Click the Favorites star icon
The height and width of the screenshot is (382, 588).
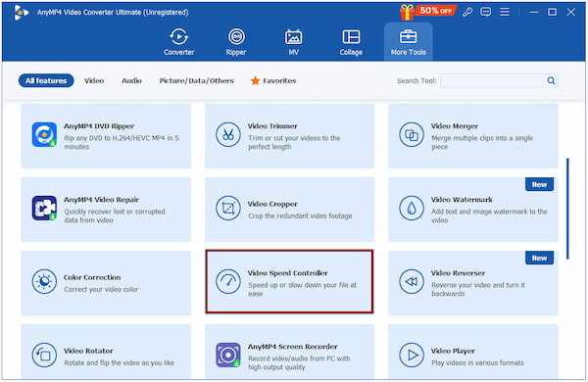point(255,80)
